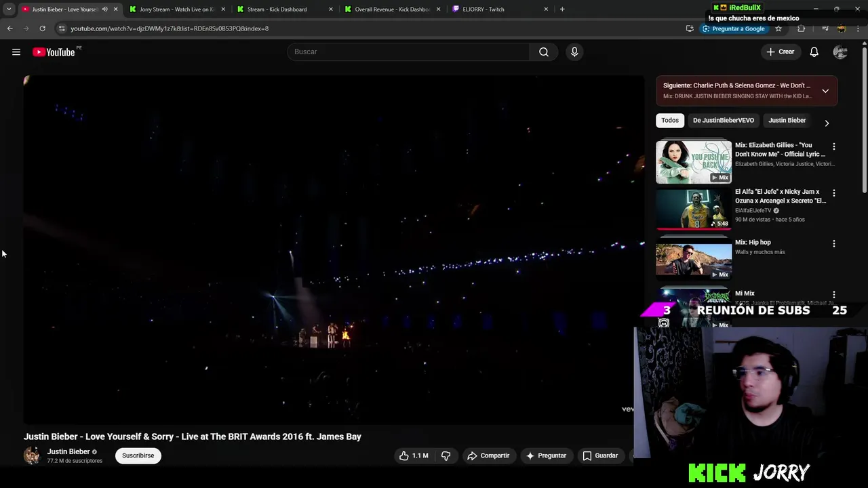Open Elizabeth Gillies mix thumbnail

pos(694,162)
